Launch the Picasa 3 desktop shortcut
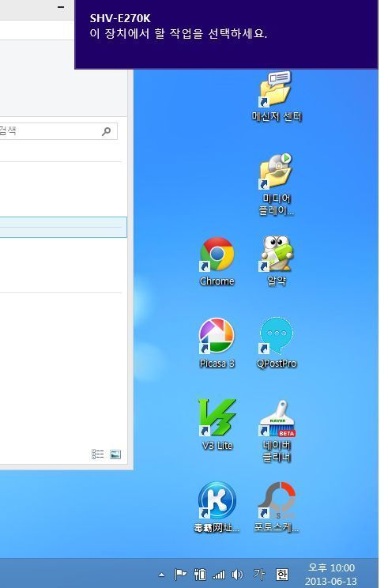The height and width of the screenshot is (588, 388). pyautogui.click(x=217, y=343)
